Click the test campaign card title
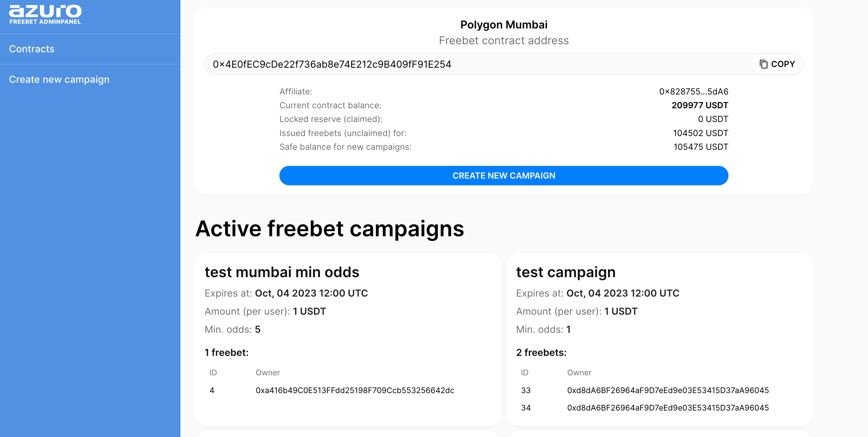Image resolution: width=868 pixels, height=437 pixels. [x=566, y=272]
